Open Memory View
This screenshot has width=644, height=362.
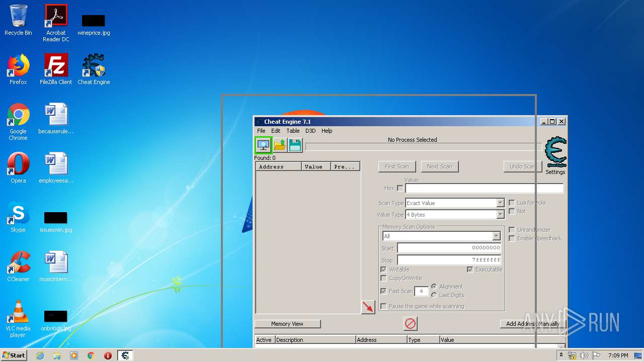[287, 324]
